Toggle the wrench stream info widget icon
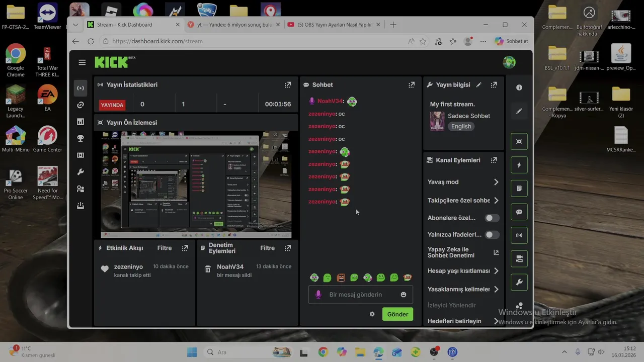 519,283
